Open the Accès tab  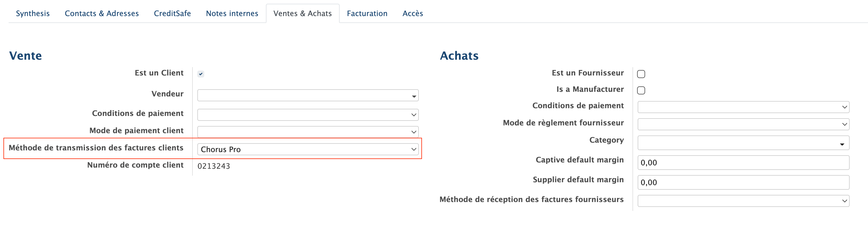coord(412,13)
